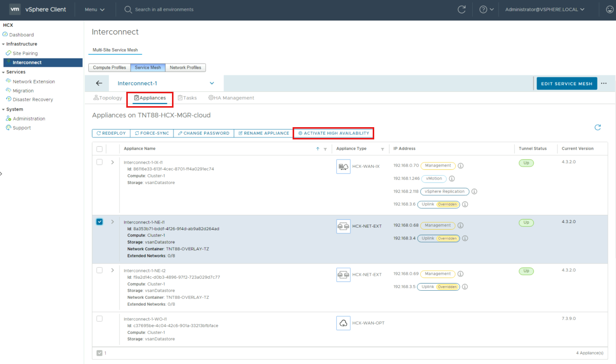This screenshot has width=616, height=364.
Task: Click the Interconnect-1-NE-I2 HCX-NET-EXT appliance icon
Action: tap(343, 274)
